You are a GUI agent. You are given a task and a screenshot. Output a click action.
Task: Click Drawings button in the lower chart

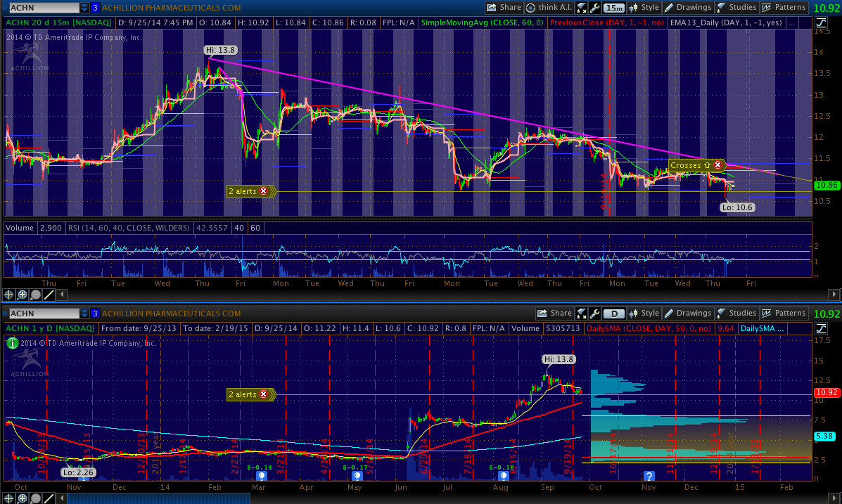click(x=688, y=314)
